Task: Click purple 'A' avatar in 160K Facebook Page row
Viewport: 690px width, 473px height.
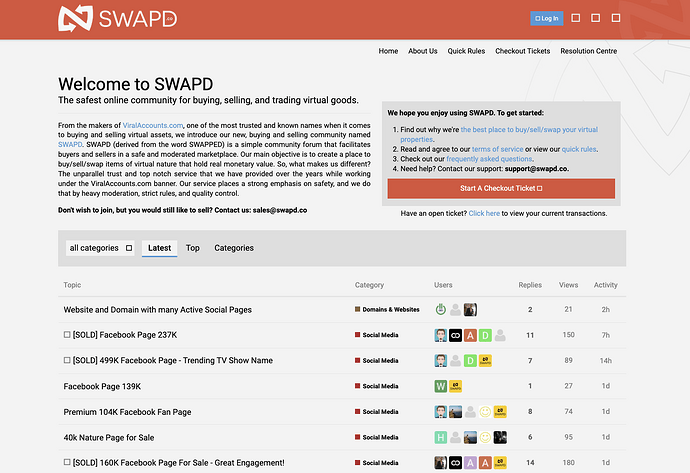Action: coord(470,463)
